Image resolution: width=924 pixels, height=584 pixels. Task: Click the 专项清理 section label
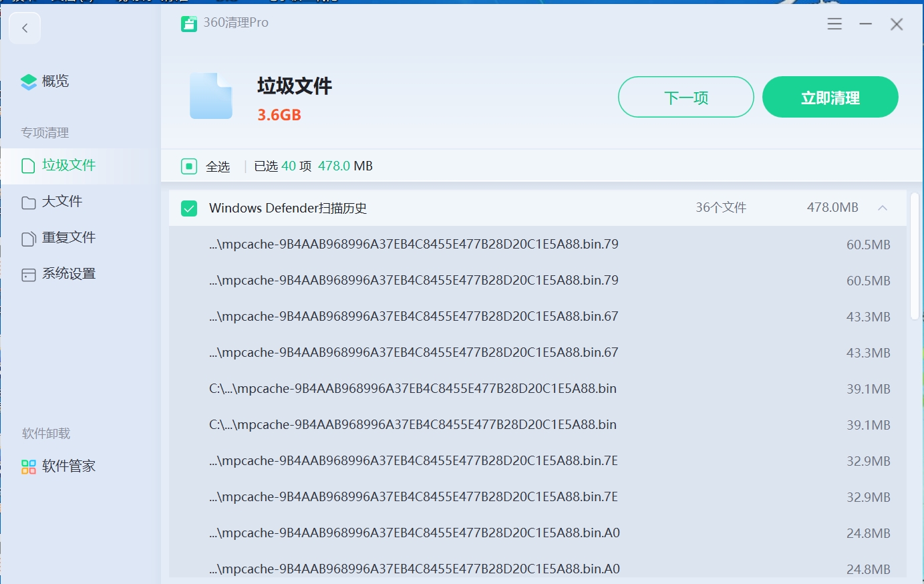(x=45, y=133)
